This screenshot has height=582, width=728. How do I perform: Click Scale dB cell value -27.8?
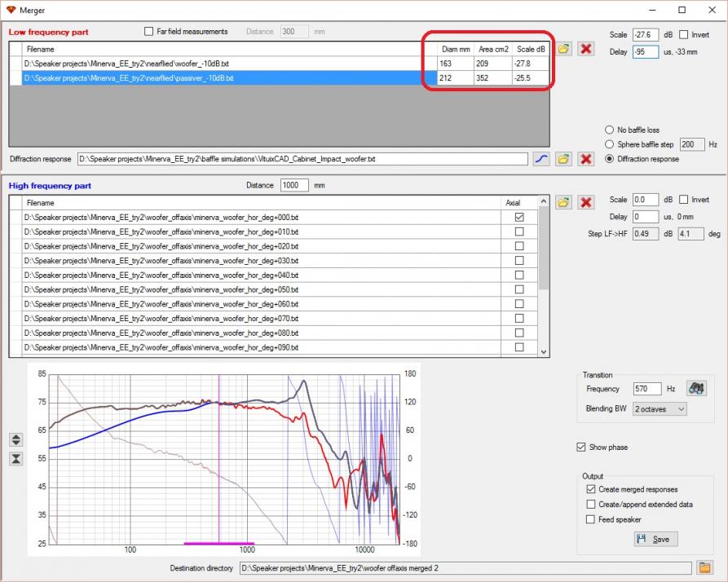point(531,64)
